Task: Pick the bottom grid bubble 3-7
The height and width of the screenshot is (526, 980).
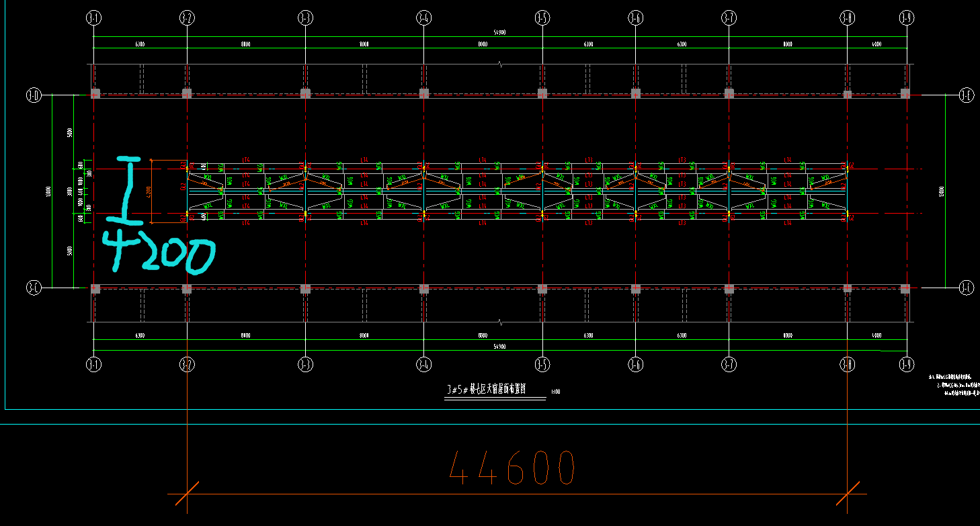Action: 729,364
